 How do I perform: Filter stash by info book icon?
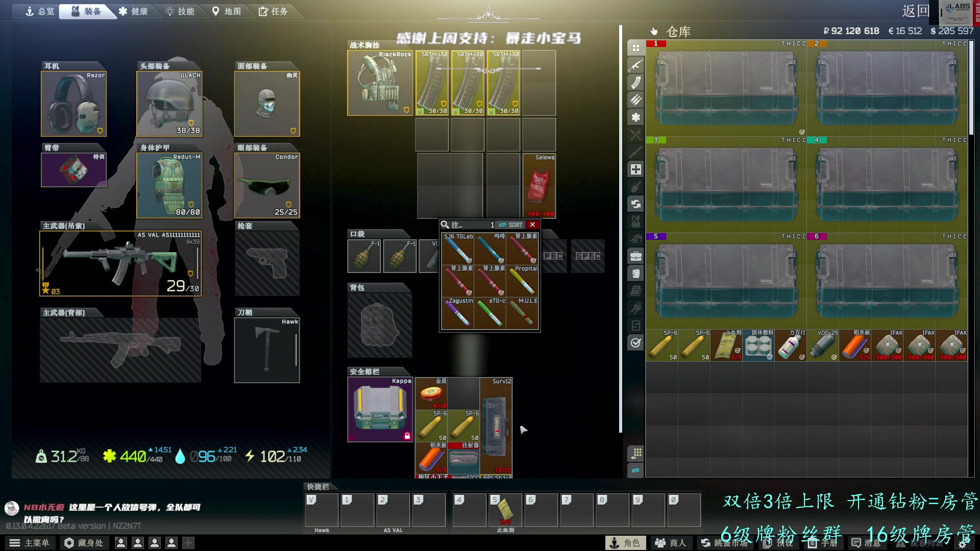(x=635, y=291)
